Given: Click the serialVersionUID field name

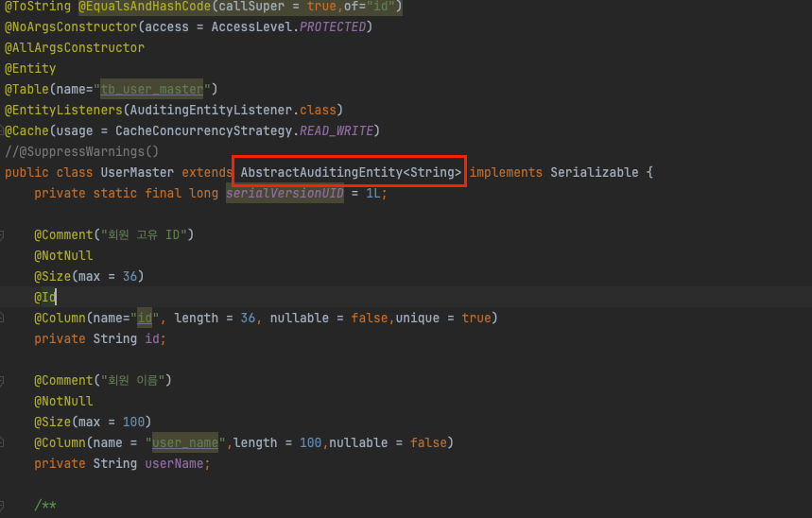Looking at the screenshot, I should tap(285, 193).
